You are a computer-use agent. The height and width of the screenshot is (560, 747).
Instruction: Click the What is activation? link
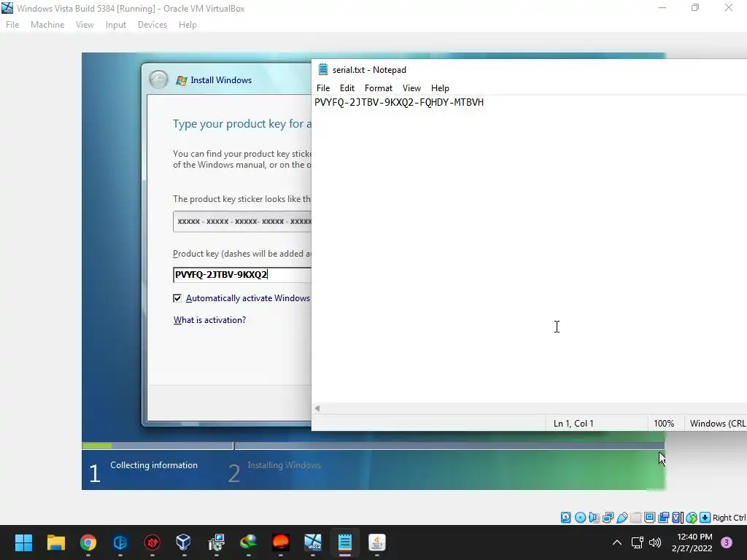click(209, 320)
